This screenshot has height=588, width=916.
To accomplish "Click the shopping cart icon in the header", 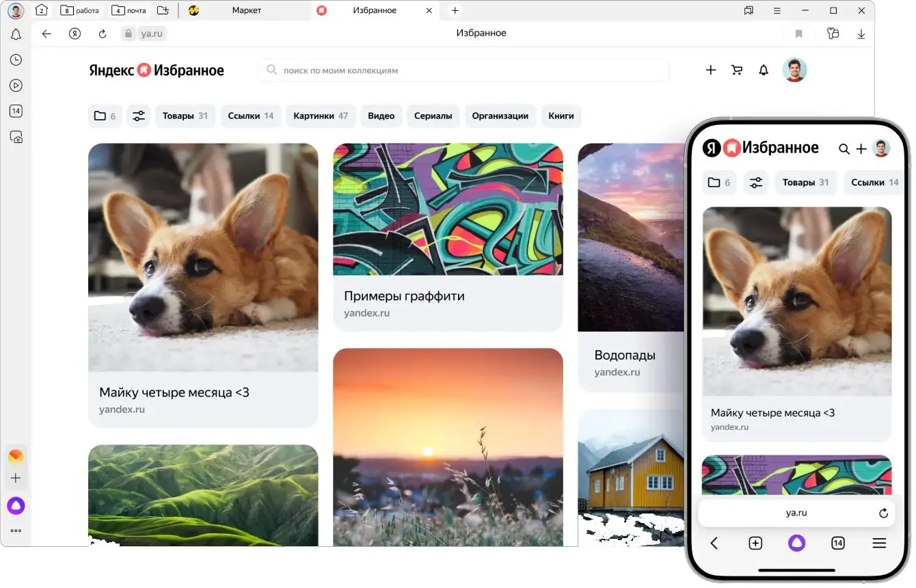I will 737,70.
